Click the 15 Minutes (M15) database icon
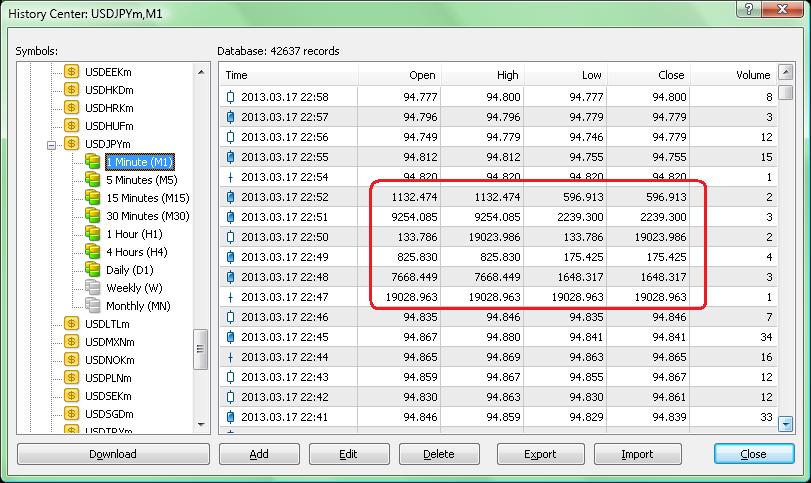 click(93, 198)
